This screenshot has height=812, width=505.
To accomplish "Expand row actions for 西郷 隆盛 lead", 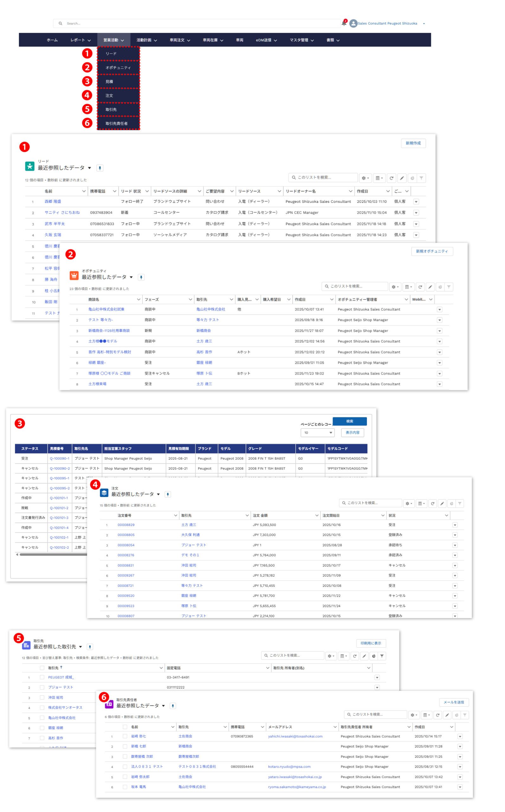I will point(416,202).
